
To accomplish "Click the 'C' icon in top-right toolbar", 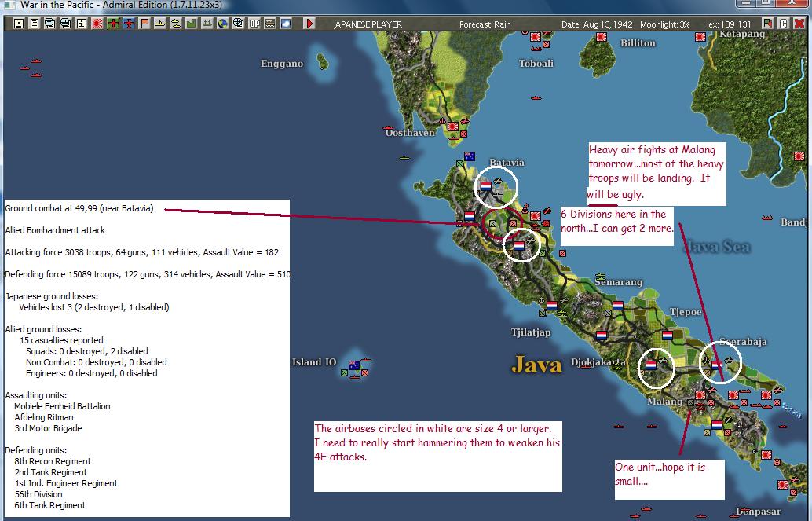I will [784, 24].
